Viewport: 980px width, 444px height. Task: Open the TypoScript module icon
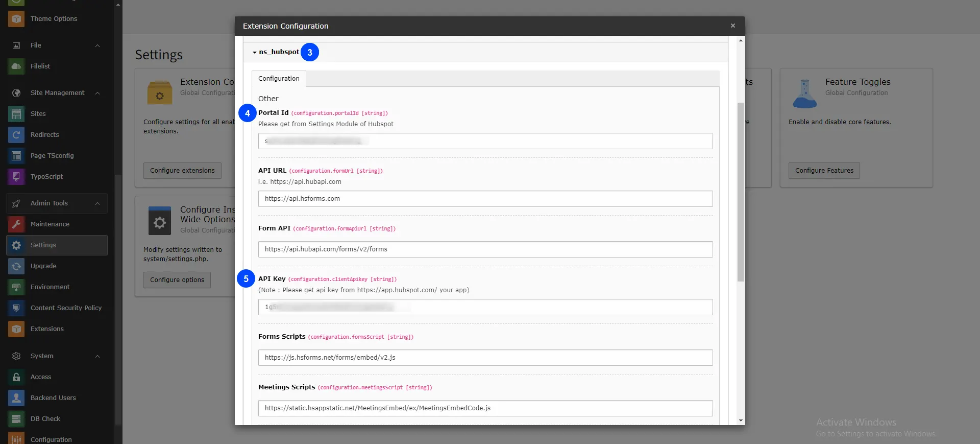[16, 177]
